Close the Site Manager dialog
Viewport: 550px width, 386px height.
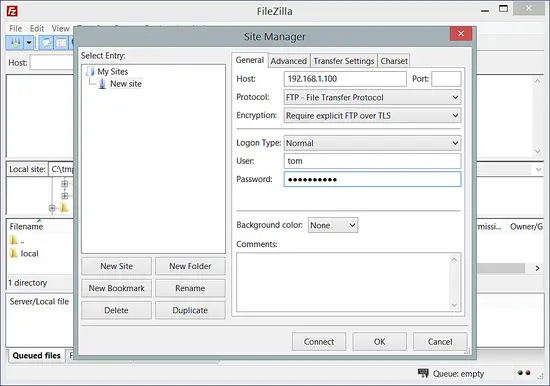click(461, 33)
